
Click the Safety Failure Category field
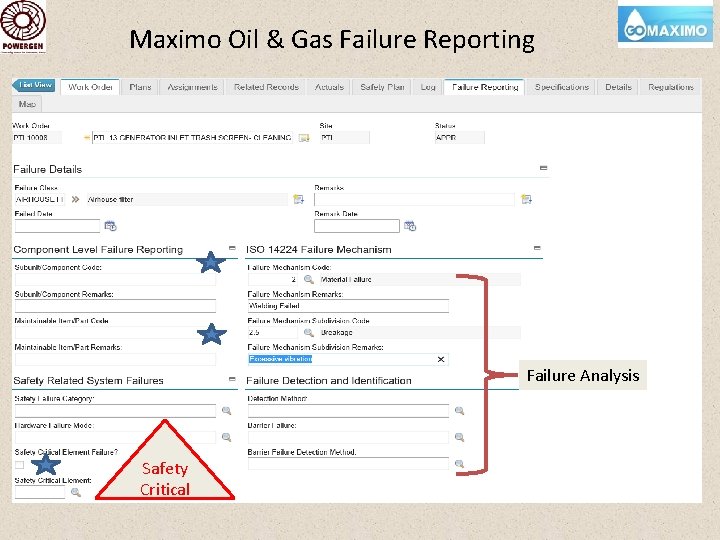[115, 411]
